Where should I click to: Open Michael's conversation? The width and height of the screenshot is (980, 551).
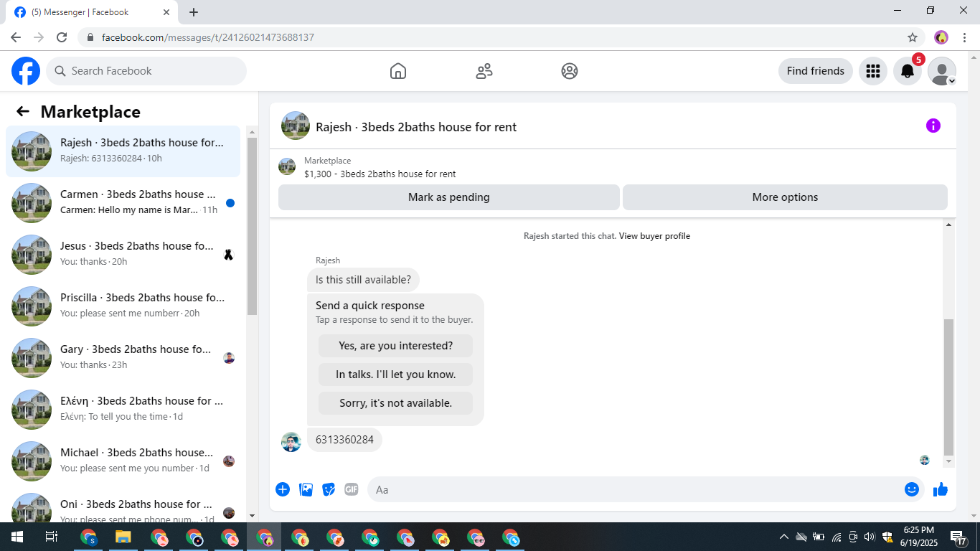pos(123,461)
